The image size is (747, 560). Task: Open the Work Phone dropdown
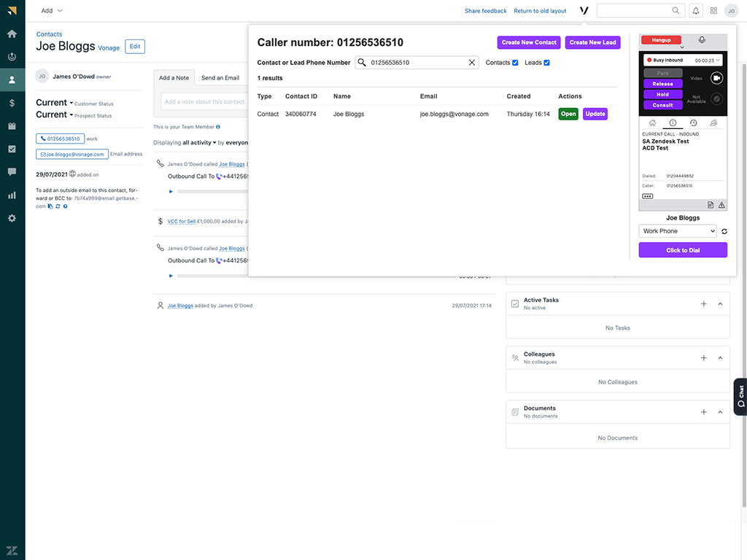tap(678, 231)
